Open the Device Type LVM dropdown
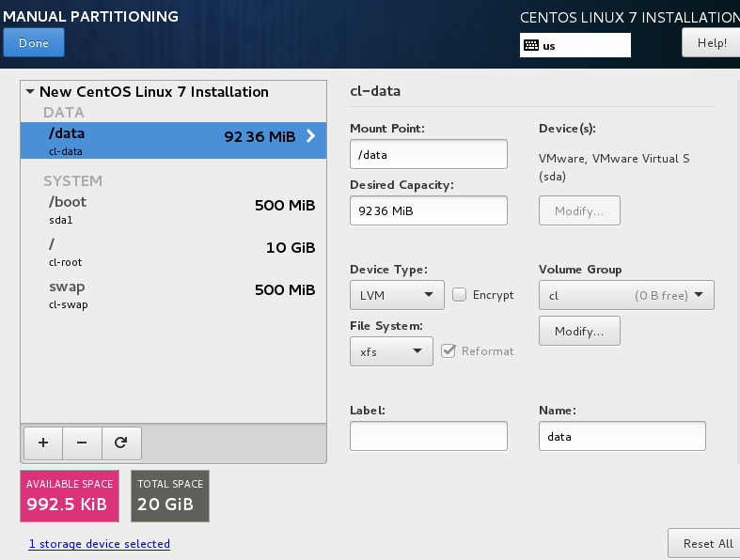The height and width of the screenshot is (560, 740). (x=397, y=295)
